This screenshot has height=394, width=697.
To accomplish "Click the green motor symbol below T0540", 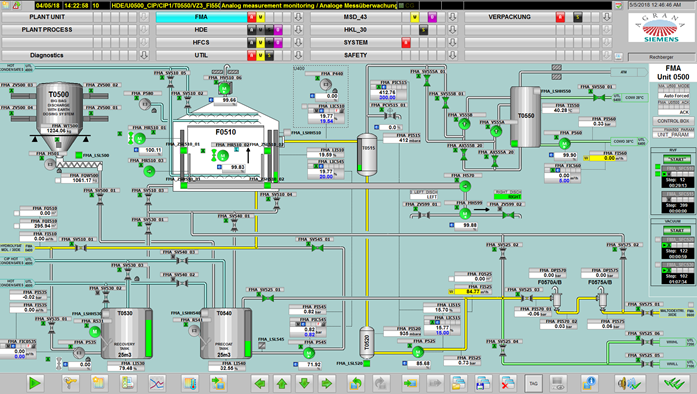I will click(309, 353).
